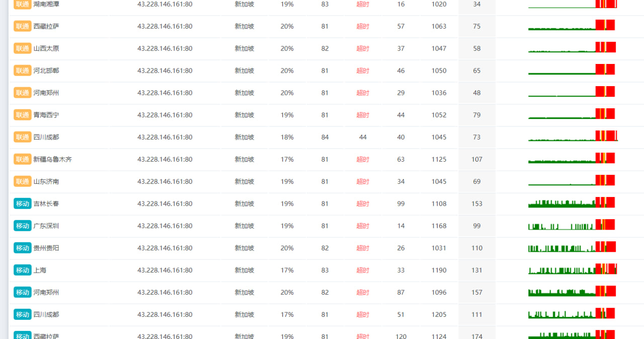Click 新加坡 in the 山东济南 row

point(245,181)
